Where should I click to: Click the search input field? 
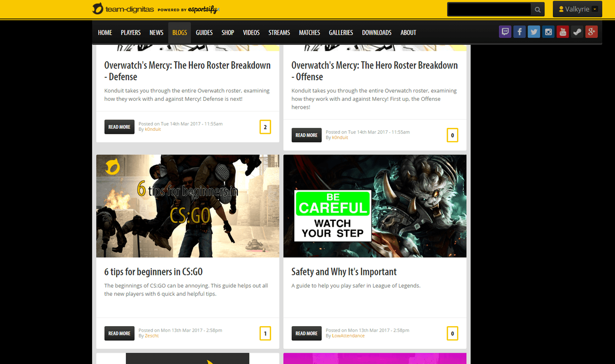(x=489, y=9)
